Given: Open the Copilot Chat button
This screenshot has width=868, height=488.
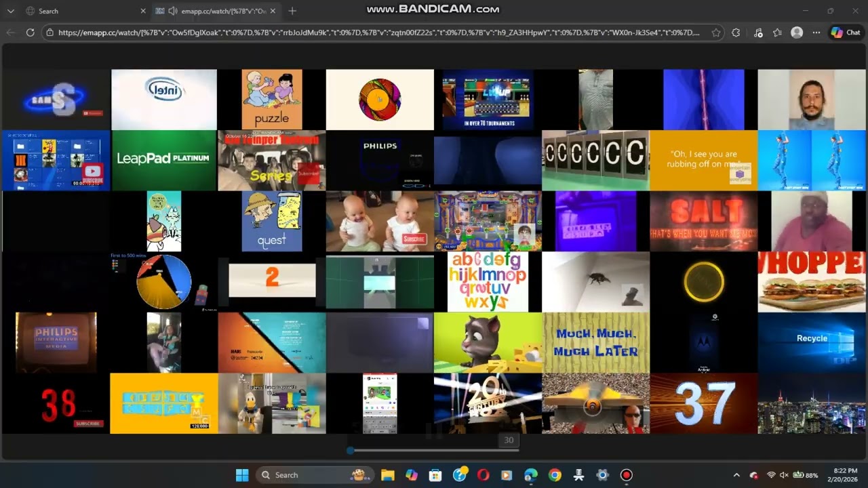Looking at the screenshot, I should pos(846,32).
